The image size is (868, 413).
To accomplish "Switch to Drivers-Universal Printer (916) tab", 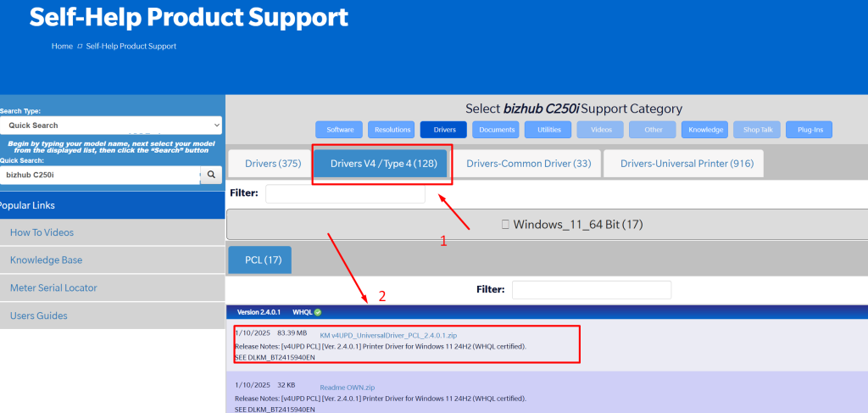I will point(684,164).
